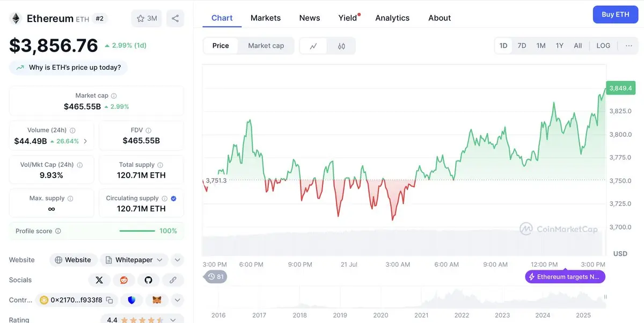This screenshot has height=323, width=644.
Task: Open the About tab
Action: (x=440, y=18)
